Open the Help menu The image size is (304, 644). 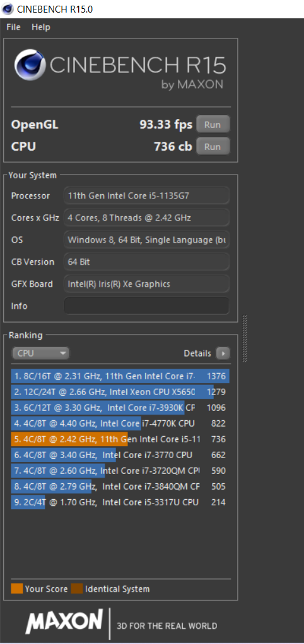coord(40,28)
